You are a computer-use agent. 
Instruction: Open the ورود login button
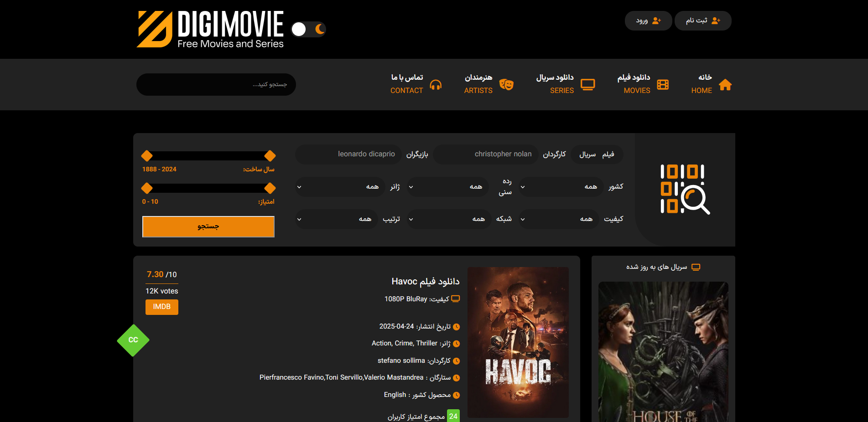(x=648, y=21)
